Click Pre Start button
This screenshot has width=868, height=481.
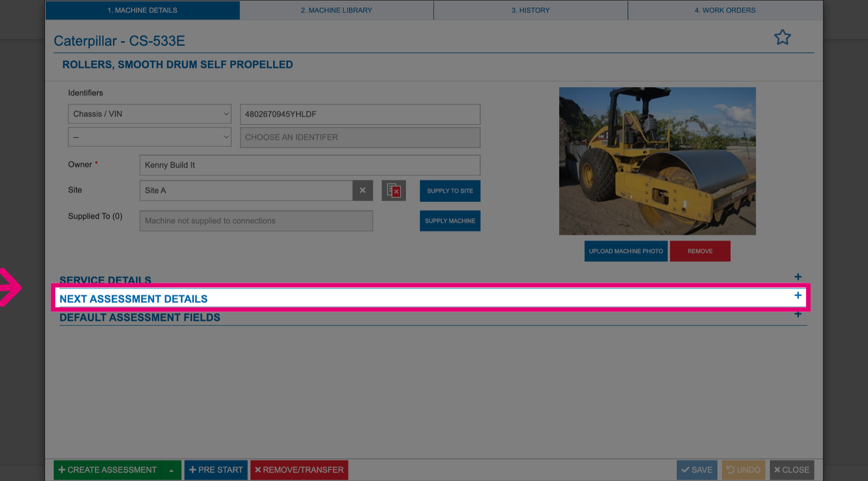coord(216,470)
